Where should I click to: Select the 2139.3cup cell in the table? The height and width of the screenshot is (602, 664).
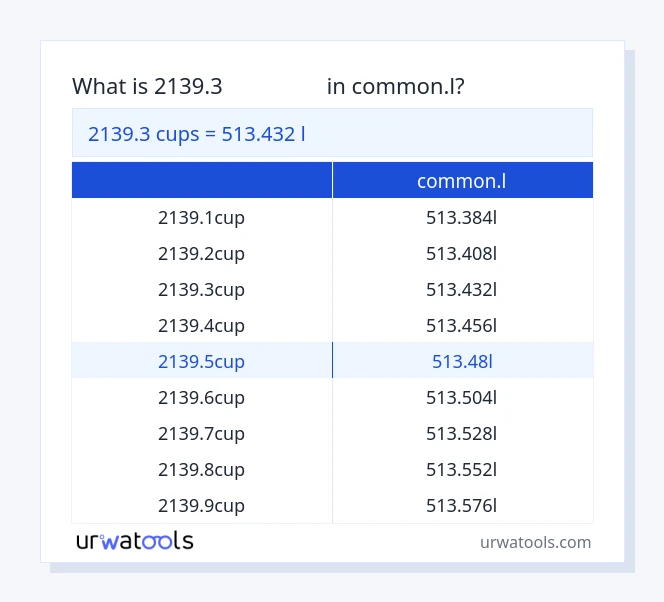tap(201, 289)
